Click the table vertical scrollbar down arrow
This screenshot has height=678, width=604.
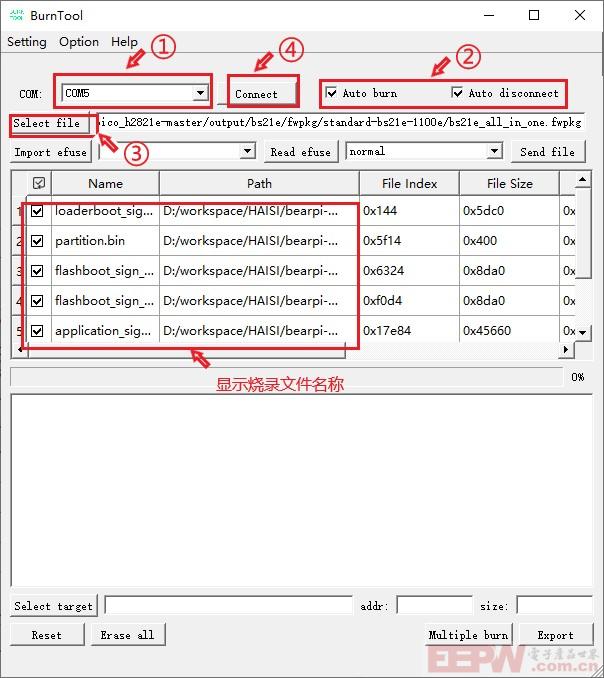(x=582, y=333)
